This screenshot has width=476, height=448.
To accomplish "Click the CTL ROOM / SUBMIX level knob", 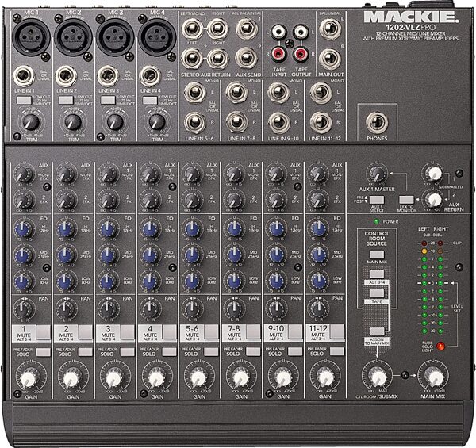I will [x=378, y=377].
